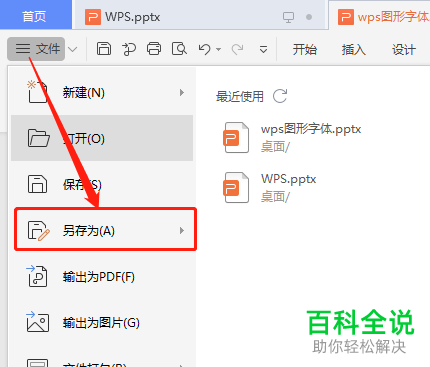Switch to the 插入 ribbon tab
Viewport: 430px width, 367px height.
pyautogui.click(x=353, y=49)
